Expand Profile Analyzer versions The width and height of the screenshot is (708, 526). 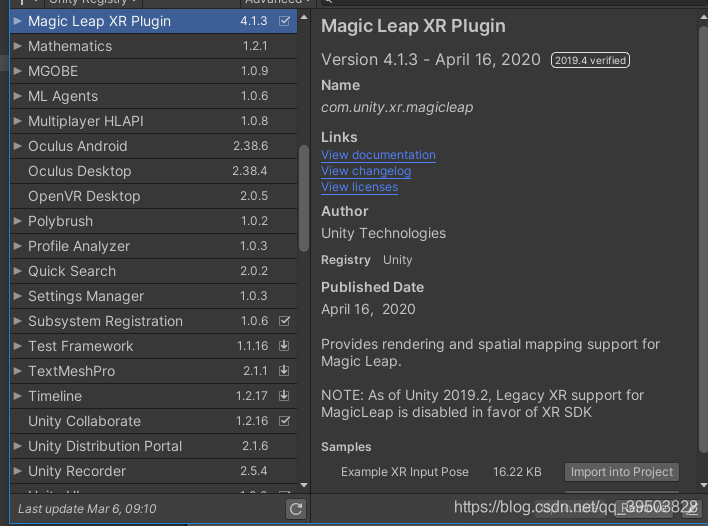pyautogui.click(x=18, y=246)
